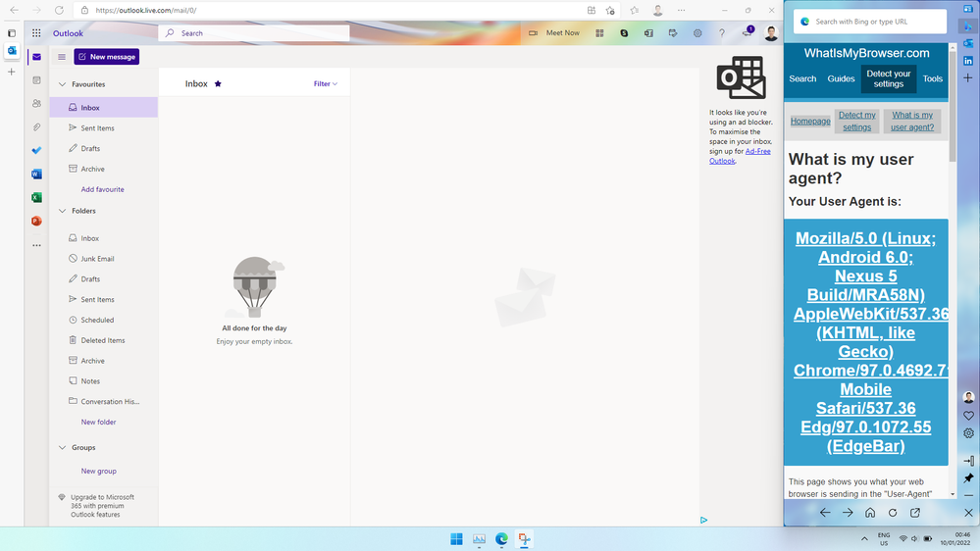Open the Scheduled folder
980x551 pixels.
(x=104, y=320)
